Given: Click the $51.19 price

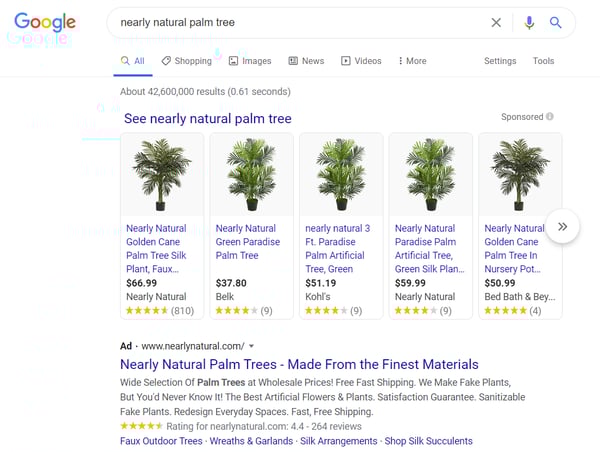Looking at the screenshot, I should click(x=321, y=283).
